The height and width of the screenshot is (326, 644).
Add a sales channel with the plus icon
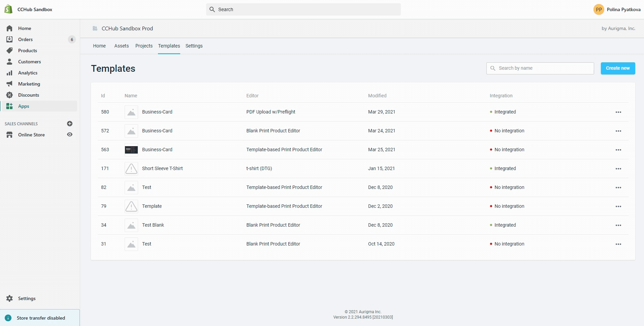click(69, 124)
